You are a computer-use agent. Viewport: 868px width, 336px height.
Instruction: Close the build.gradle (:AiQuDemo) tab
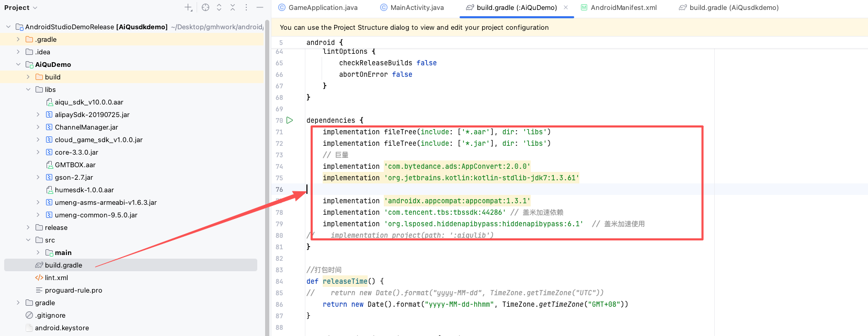566,8
